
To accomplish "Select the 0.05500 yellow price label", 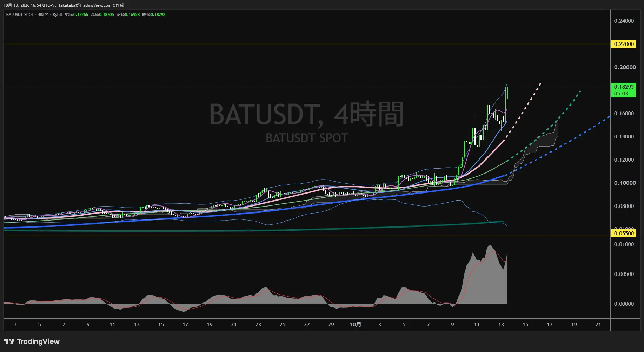I will [x=624, y=233].
